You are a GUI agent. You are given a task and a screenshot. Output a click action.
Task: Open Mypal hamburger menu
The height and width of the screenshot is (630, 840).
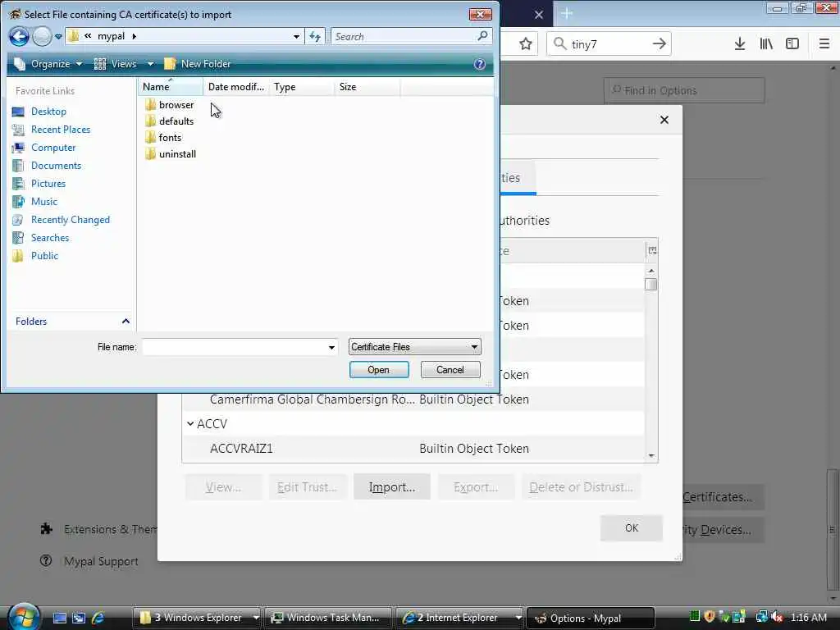[824, 44]
